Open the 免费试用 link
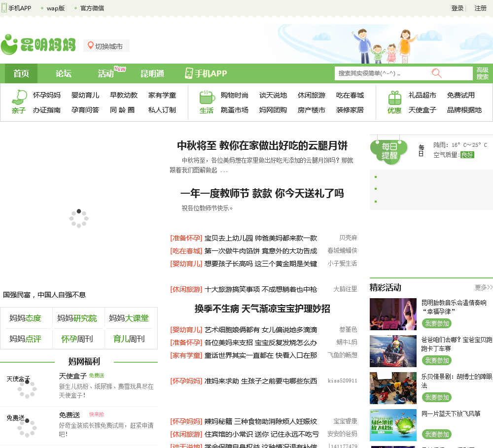493x448 pixels. click(x=461, y=95)
